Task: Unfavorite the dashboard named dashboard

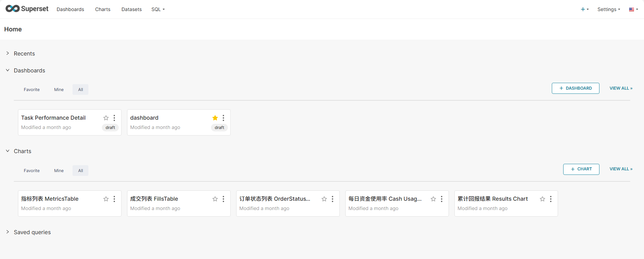Action: tap(215, 118)
